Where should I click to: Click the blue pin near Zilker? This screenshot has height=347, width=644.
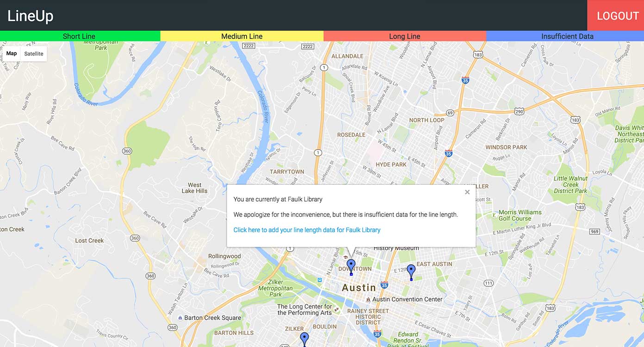(304, 339)
